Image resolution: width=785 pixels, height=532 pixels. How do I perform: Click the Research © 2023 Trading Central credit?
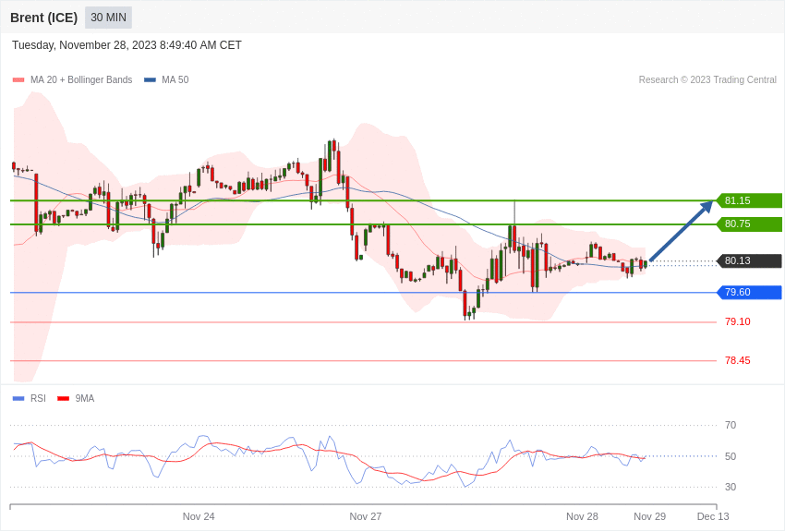point(707,80)
